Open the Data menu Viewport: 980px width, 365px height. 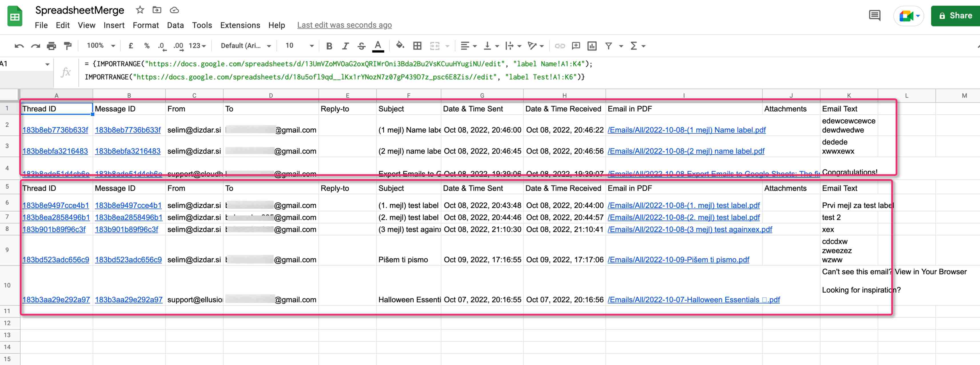175,25
